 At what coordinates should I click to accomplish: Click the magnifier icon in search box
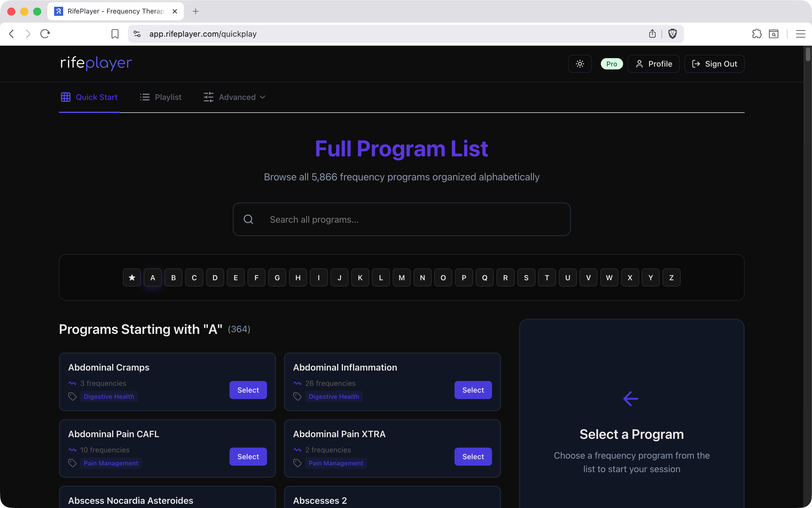(x=248, y=219)
